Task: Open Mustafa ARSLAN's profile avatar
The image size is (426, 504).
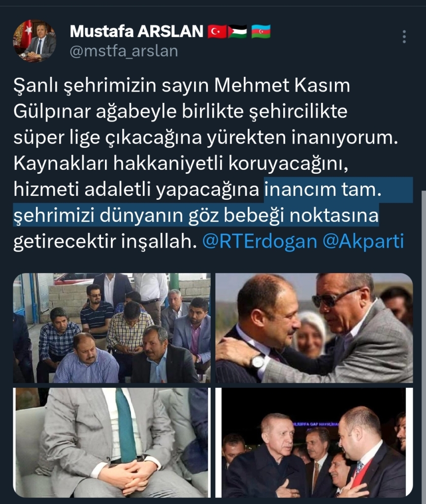Action: (34, 41)
